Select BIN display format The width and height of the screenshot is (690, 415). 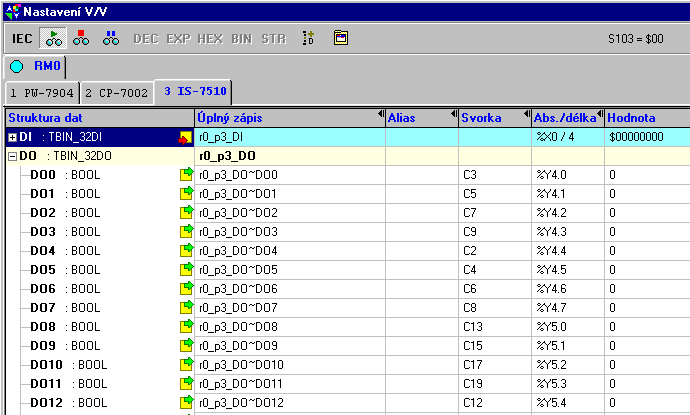coord(242,39)
